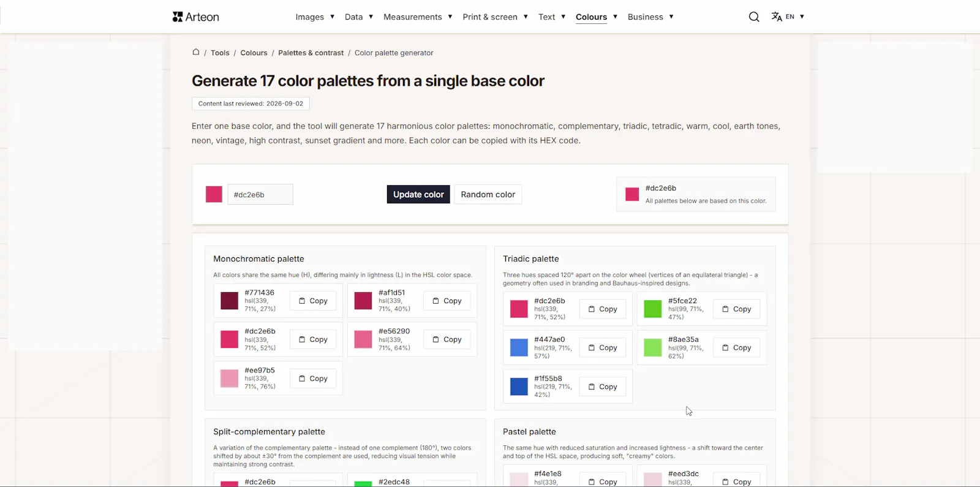Open the Images menu

click(x=310, y=17)
